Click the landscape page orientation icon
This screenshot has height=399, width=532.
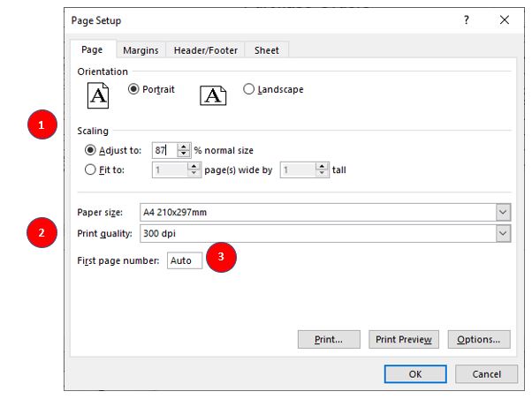click(213, 95)
